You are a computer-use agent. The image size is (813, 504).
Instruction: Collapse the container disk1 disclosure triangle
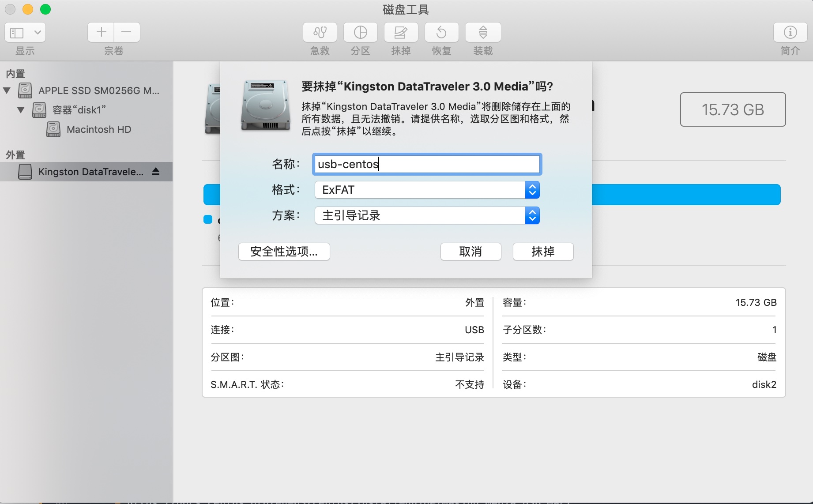pyautogui.click(x=21, y=110)
